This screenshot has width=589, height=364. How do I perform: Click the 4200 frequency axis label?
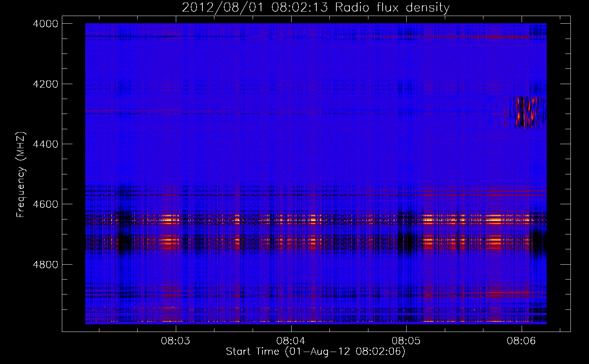[x=46, y=84]
